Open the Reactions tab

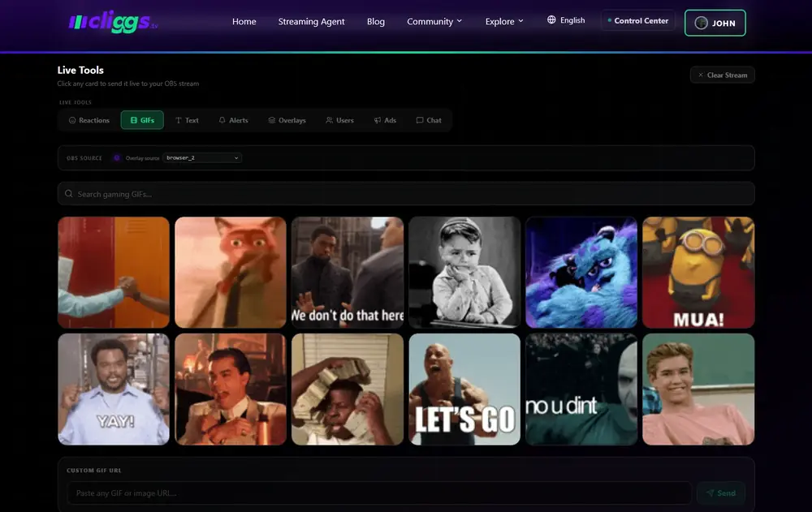(89, 120)
